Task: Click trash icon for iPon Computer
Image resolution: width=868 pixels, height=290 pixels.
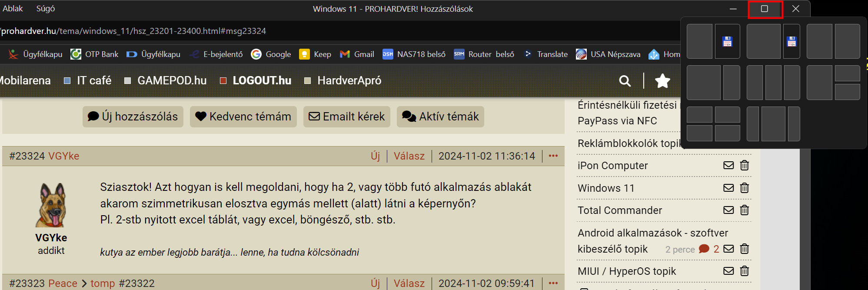Action: 745,165
